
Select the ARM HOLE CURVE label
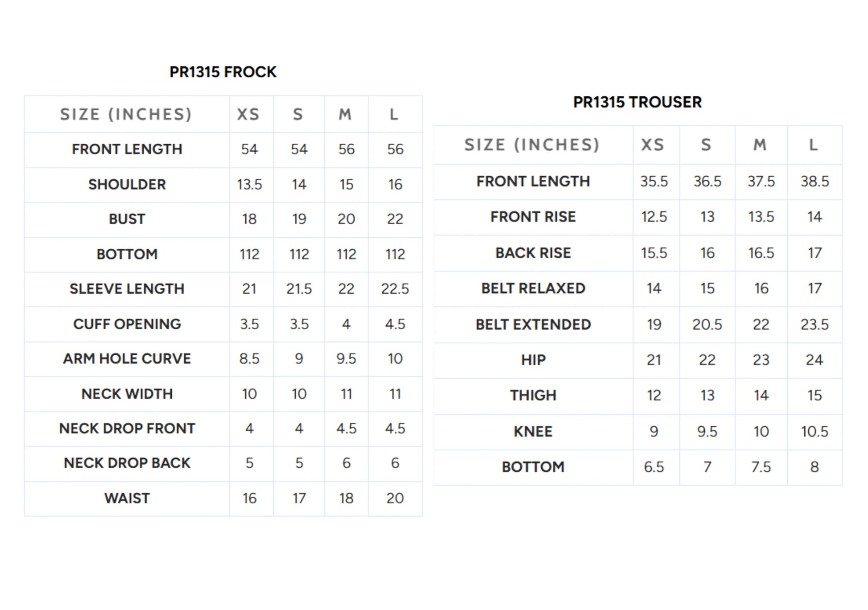[x=127, y=359]
